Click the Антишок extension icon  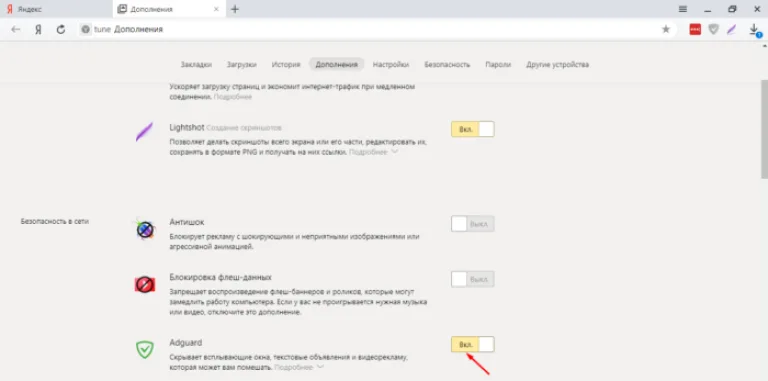click(145, 229)
